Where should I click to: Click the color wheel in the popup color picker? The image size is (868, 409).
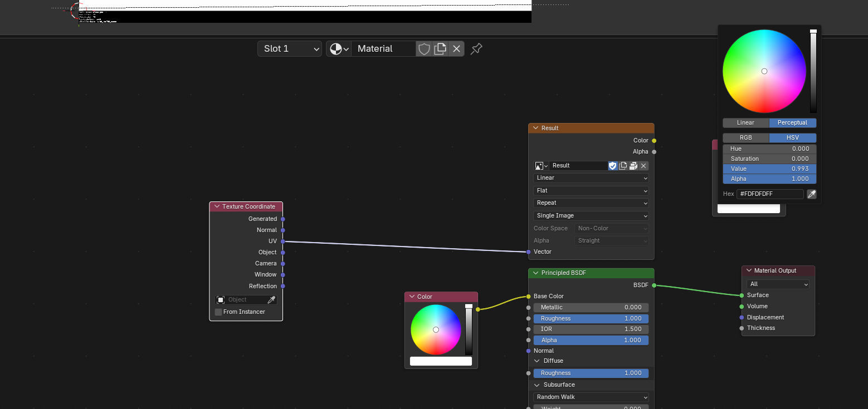click(x=764, y=71)
